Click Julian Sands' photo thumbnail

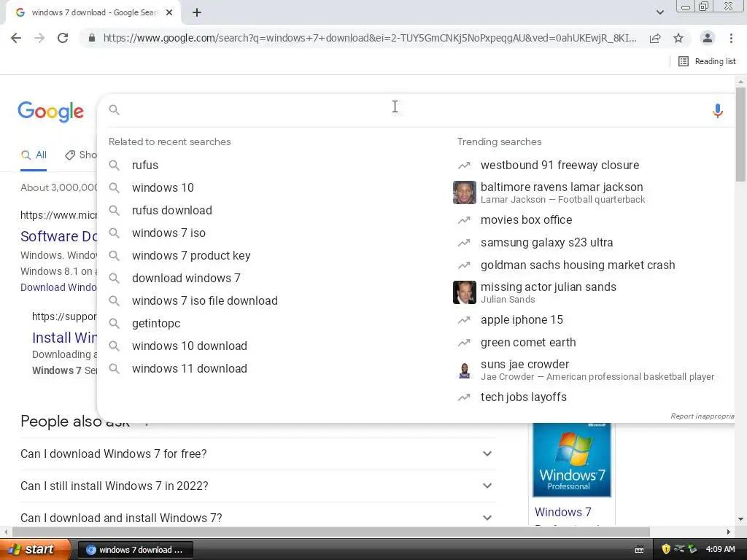[x=465, y=292]
